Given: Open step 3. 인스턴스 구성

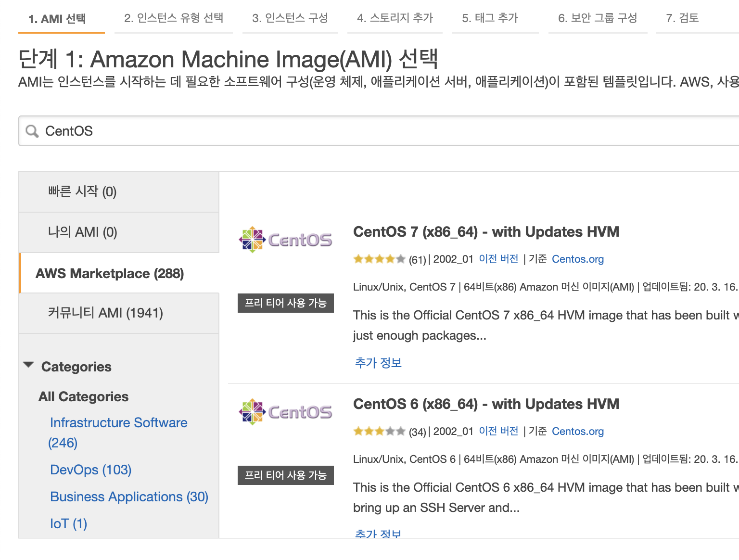Looking at the screenshot, I should pos(290,18).
